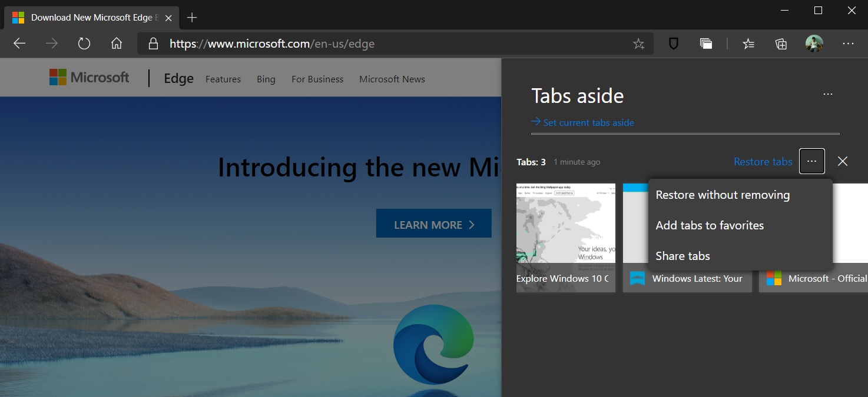Open the For Business nav link
Image resolution: width=868 pixels, height=397 pixels.
pos(317,79)
